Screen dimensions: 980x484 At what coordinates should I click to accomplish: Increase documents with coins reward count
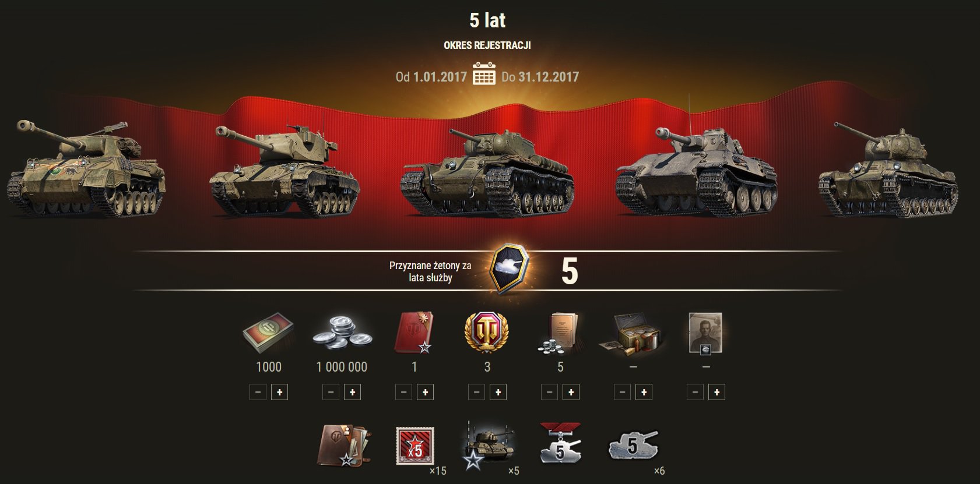(571, 393)
